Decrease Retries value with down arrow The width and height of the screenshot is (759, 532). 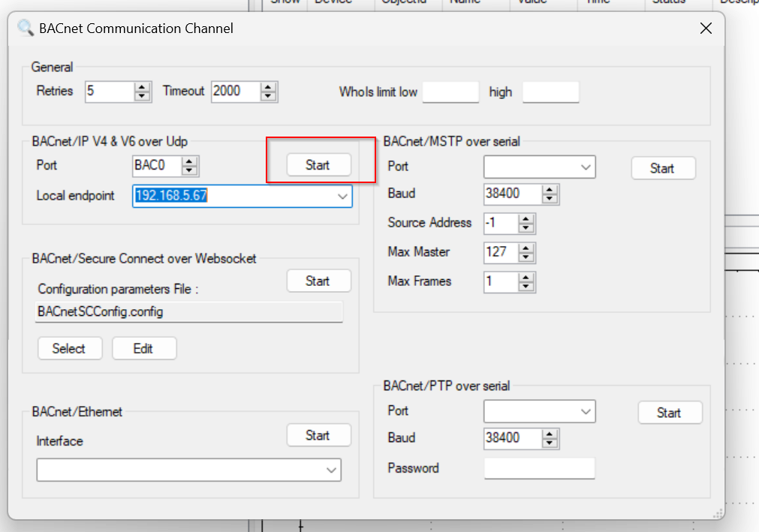(x=142, y=96)
